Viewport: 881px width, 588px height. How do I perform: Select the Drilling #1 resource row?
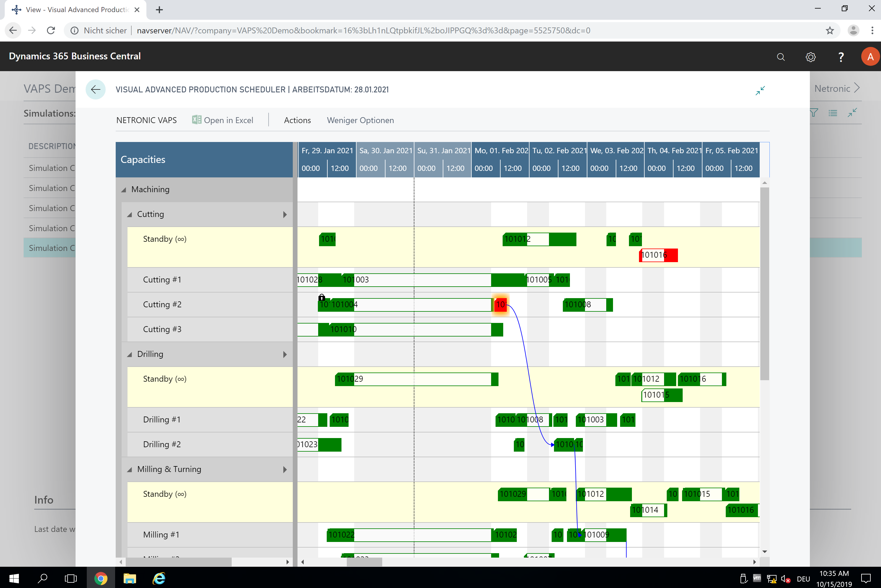(x=210, y=420)
